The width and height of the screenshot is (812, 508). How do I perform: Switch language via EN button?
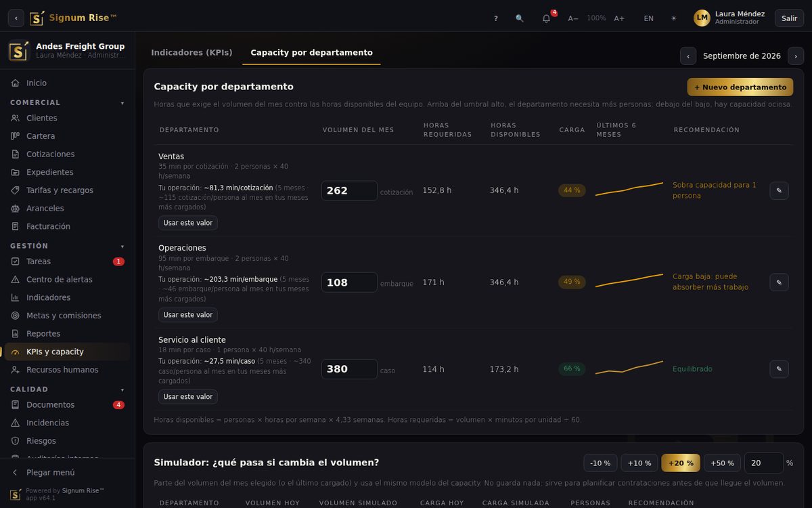649,18
